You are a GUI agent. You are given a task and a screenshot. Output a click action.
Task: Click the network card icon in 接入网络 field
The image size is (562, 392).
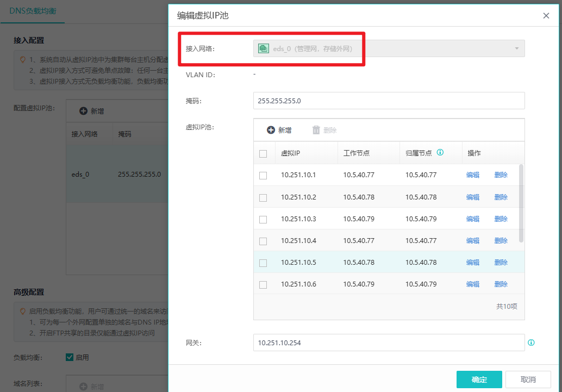pyautogui.click(x=264, y=48)
